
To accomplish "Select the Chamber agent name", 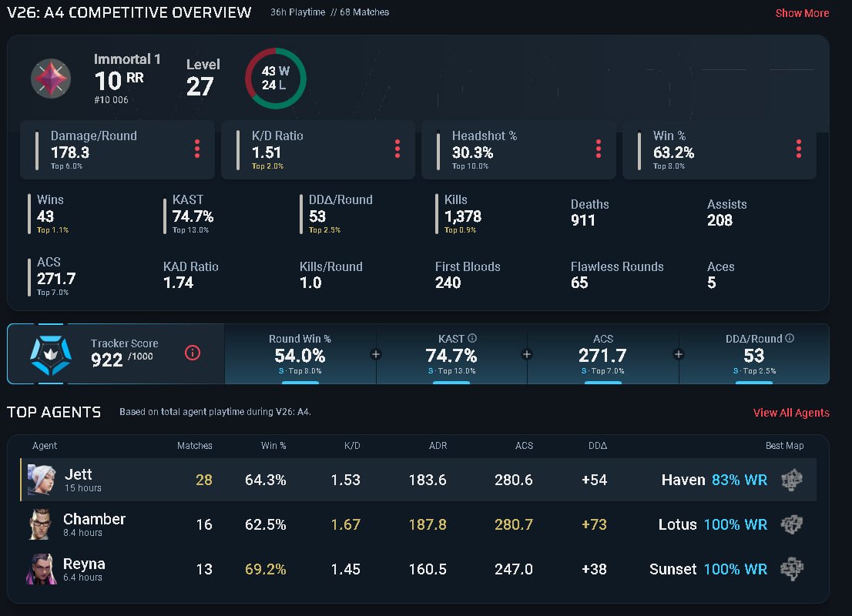I will (95, 519).
